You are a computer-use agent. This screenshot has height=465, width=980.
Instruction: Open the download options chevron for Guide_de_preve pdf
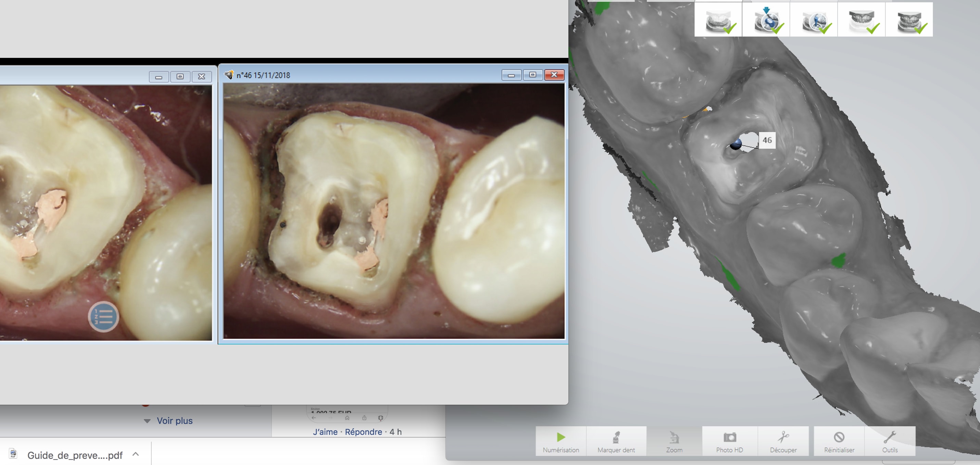(136, 454)
